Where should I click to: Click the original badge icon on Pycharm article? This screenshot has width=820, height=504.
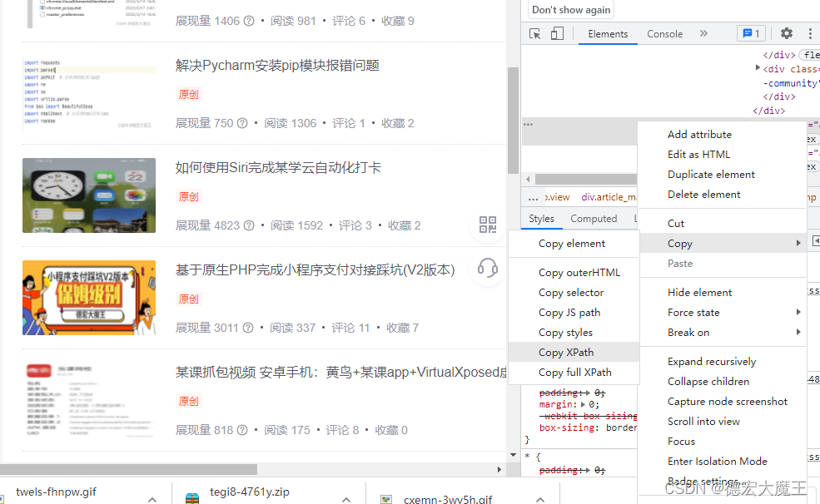pos(188,94)
